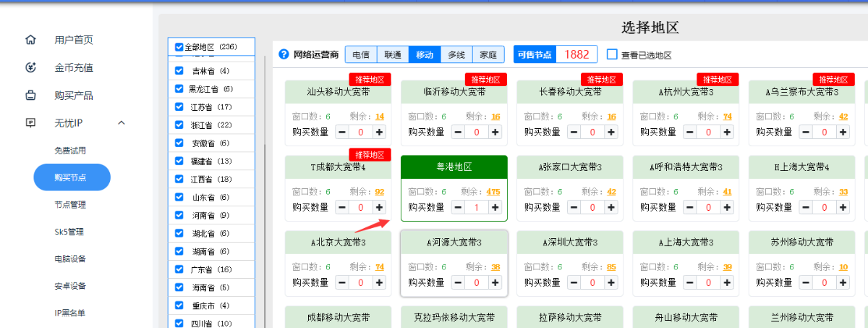Image resolution: width=868 pixels, height=328 pixels.
Task: Uncheck the 湖南省 checkbox
Action: (x=179, y=251)
